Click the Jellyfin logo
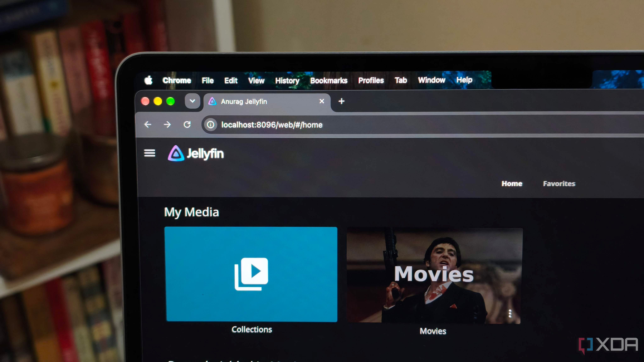The width and height of the screenshot is (644, 362). pyautogui.click(x=196, y=153)
